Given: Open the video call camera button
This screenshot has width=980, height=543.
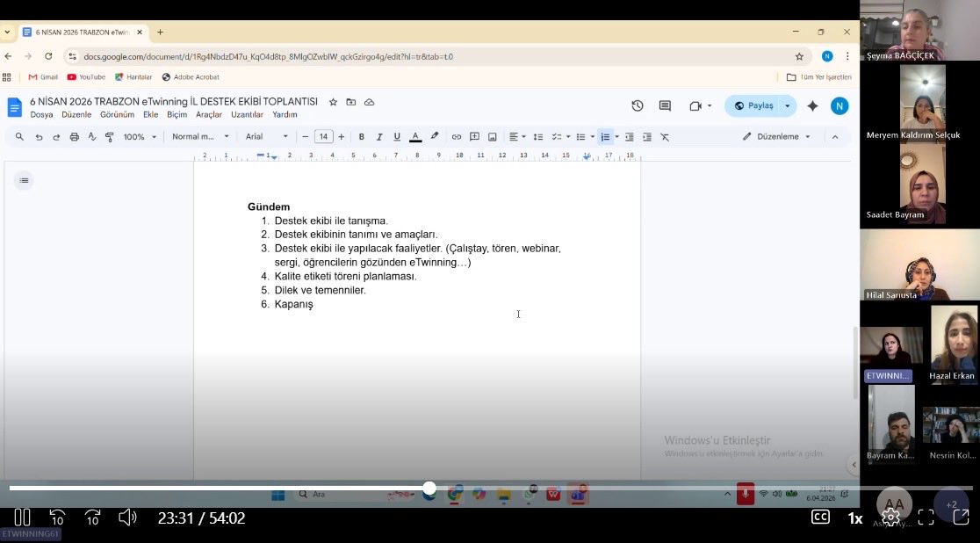Looking at the screenshot, I should 695,105.
